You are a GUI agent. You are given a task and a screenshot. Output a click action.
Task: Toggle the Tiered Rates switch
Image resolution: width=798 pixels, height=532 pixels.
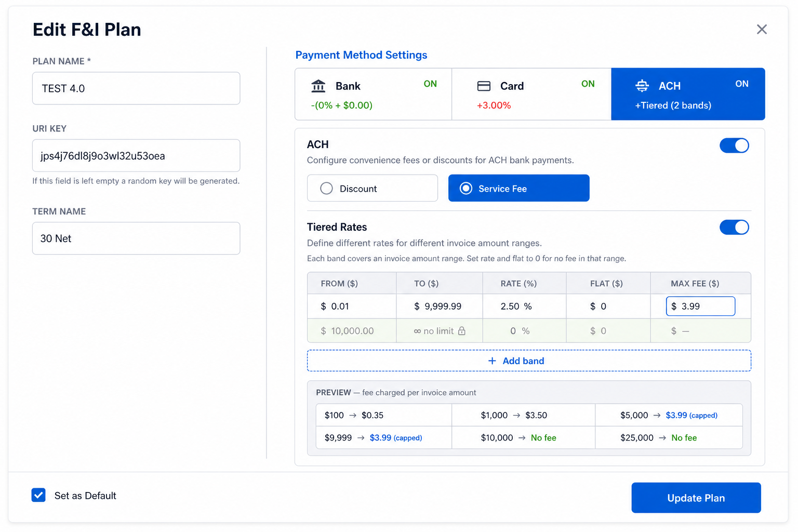point(734,227)
